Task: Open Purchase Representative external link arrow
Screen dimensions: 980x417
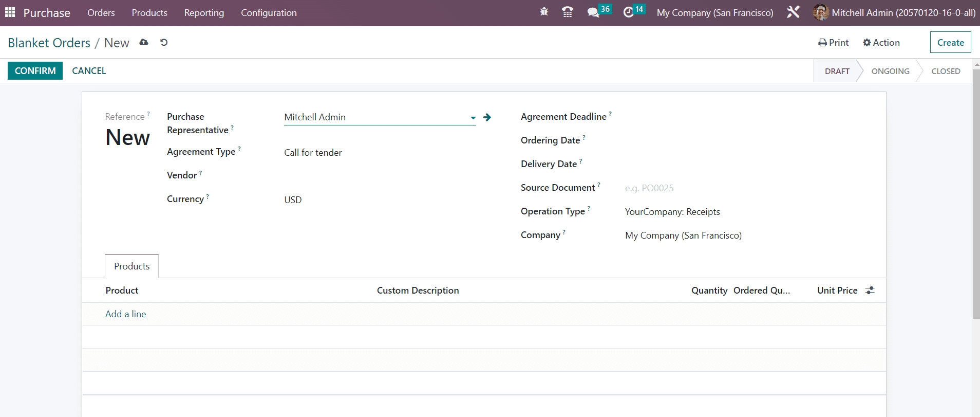Action: 487,118
